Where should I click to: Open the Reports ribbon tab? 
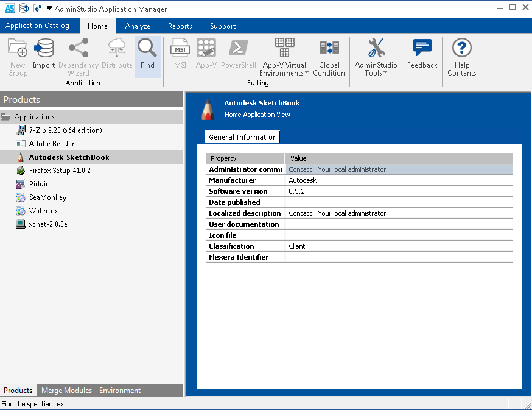tap(180, 26)
